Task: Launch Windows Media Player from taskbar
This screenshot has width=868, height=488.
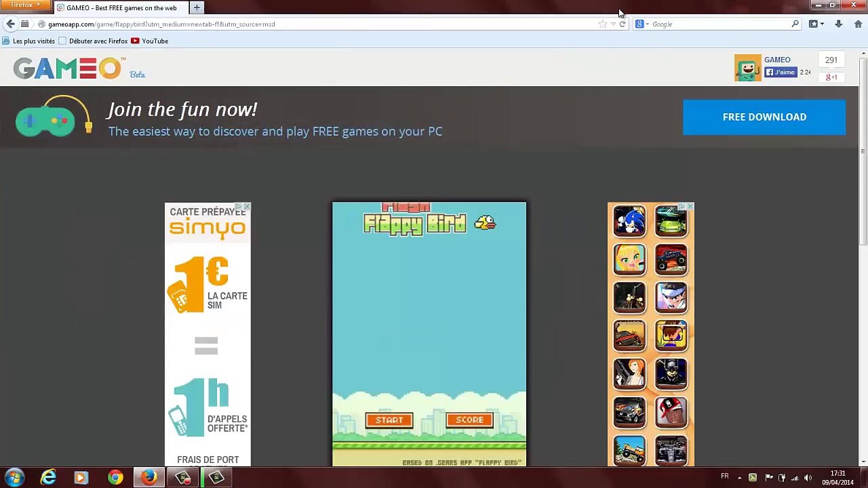Action: (x=81, y=478)
